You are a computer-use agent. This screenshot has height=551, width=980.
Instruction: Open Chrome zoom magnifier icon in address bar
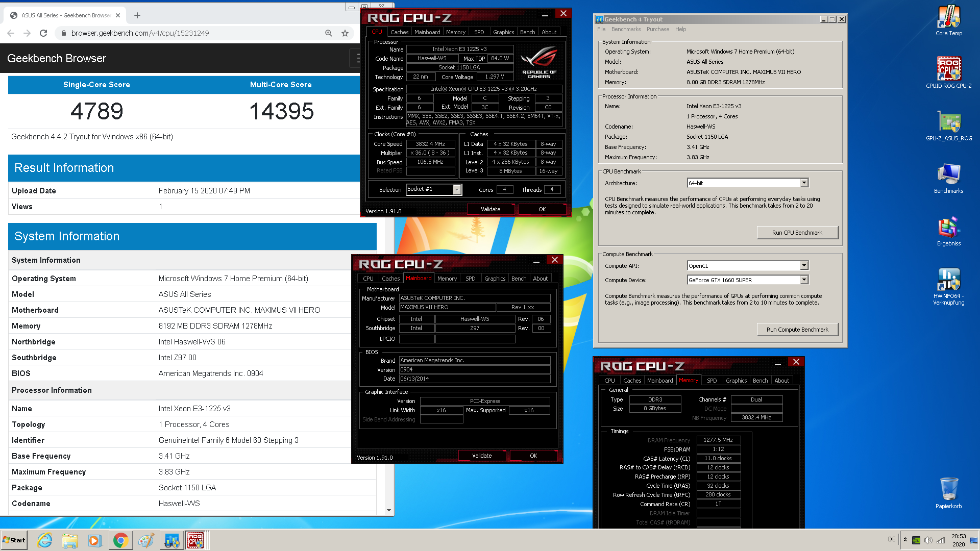point(329,33)
